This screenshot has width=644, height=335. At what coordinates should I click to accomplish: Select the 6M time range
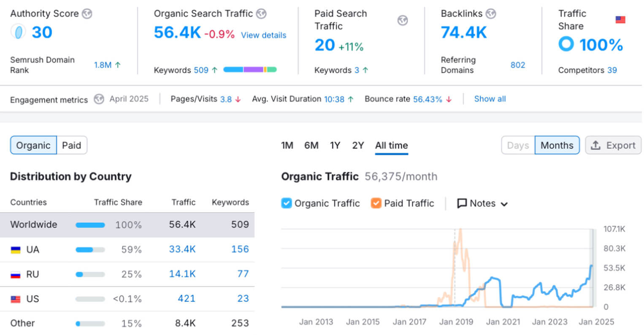click(x=311, y=146)
